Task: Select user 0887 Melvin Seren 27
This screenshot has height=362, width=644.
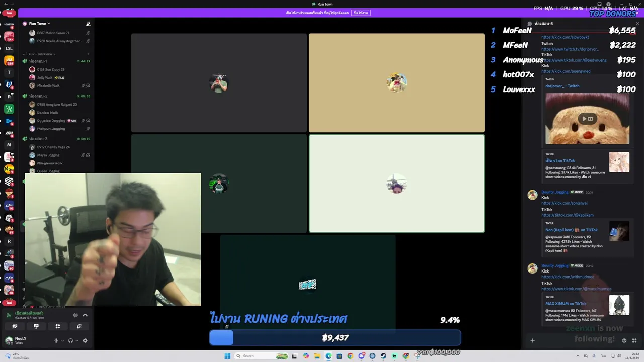Action: coord(59,33)
